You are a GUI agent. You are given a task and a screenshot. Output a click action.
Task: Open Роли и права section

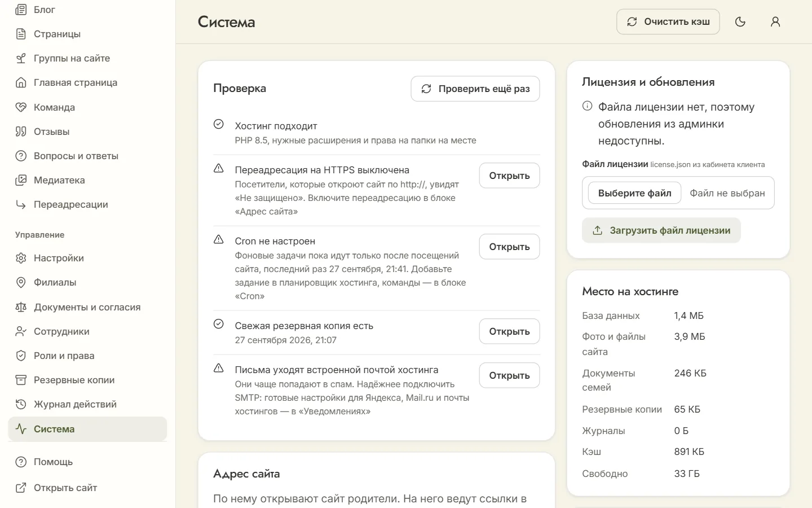(x=87, y=356)
